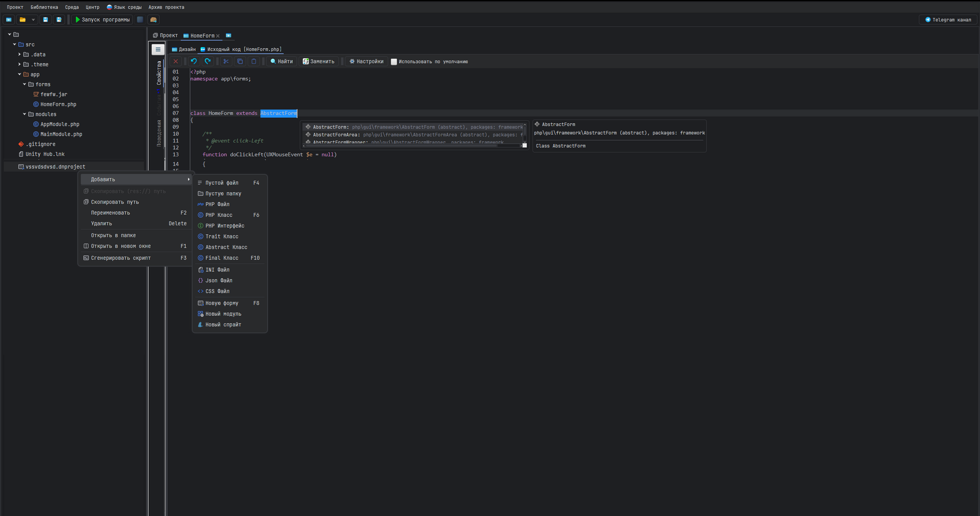Viewport: 980px width, 516px height.
Task: Collapse the app folder
Action: coord(20,74)
